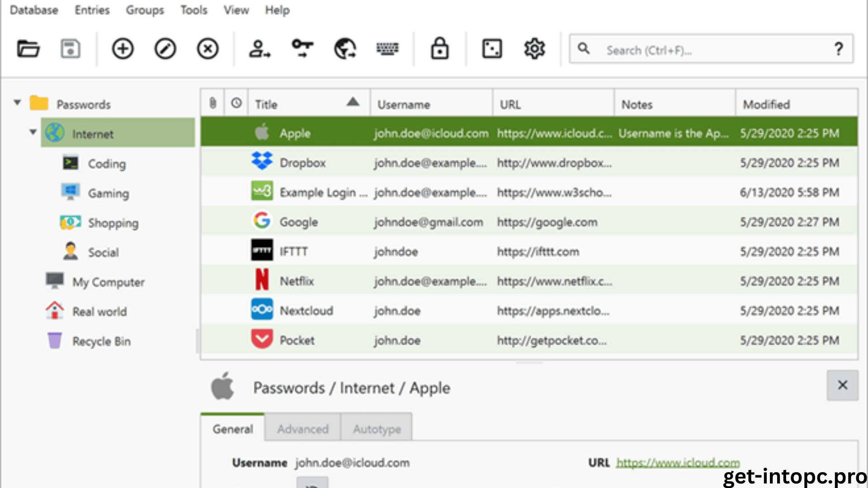Collapse the Passwords root group
Viewport: 868px width, 488px height.
tap(18, 103)
